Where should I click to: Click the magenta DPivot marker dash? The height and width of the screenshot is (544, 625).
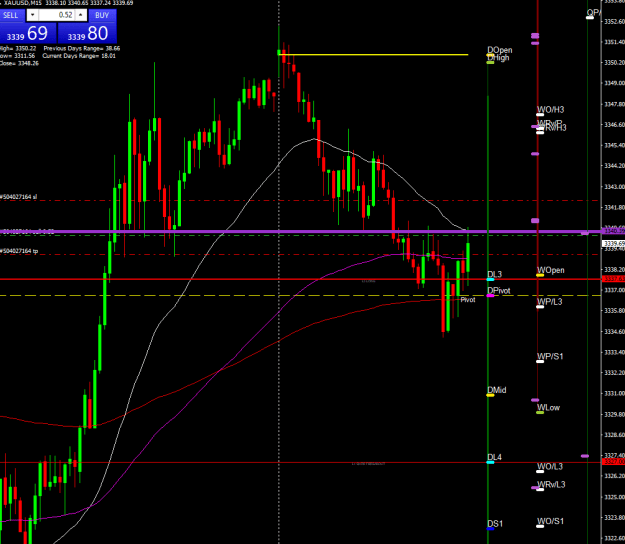click(490, 296)
